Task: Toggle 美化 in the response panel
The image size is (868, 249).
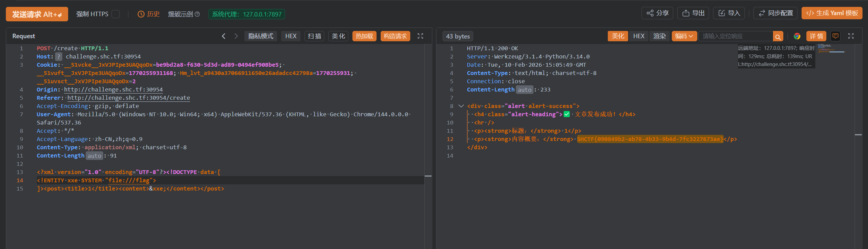Action: (618, 36)
